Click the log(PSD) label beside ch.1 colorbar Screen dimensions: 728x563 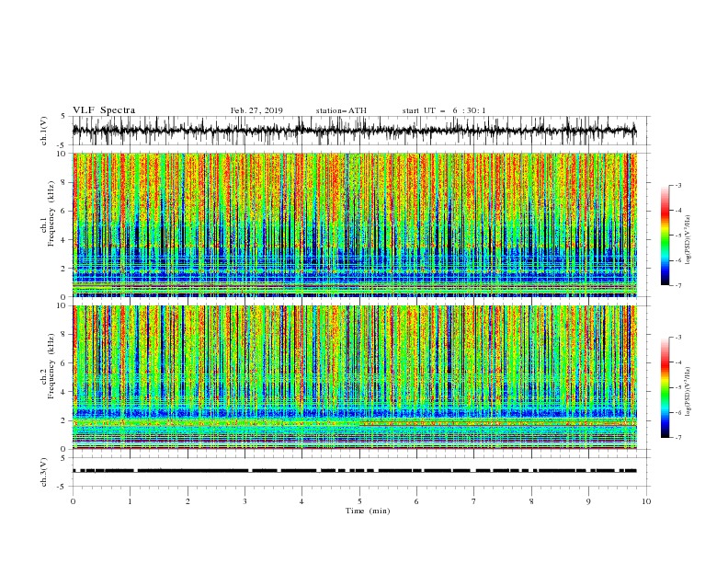(689, 240)
